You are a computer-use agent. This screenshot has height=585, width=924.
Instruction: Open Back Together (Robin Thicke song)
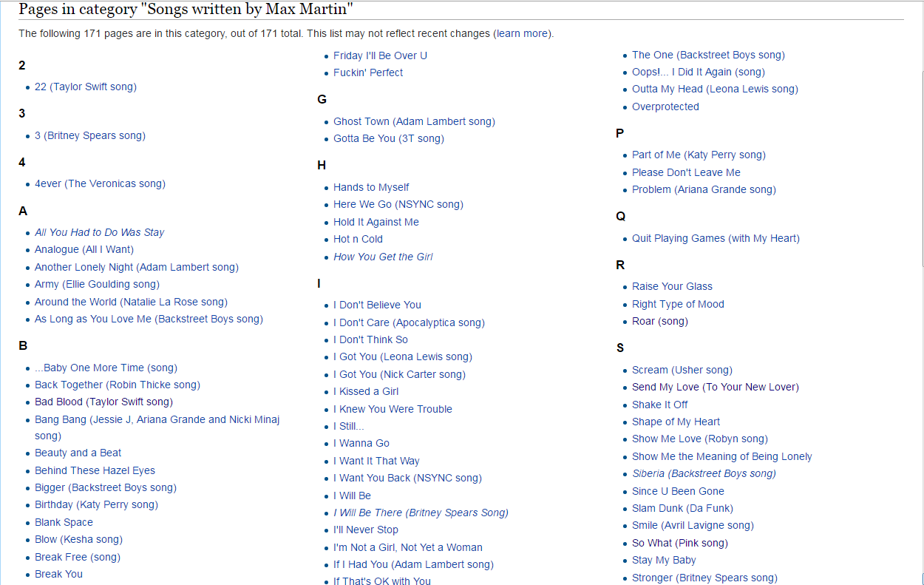point(118,385)
